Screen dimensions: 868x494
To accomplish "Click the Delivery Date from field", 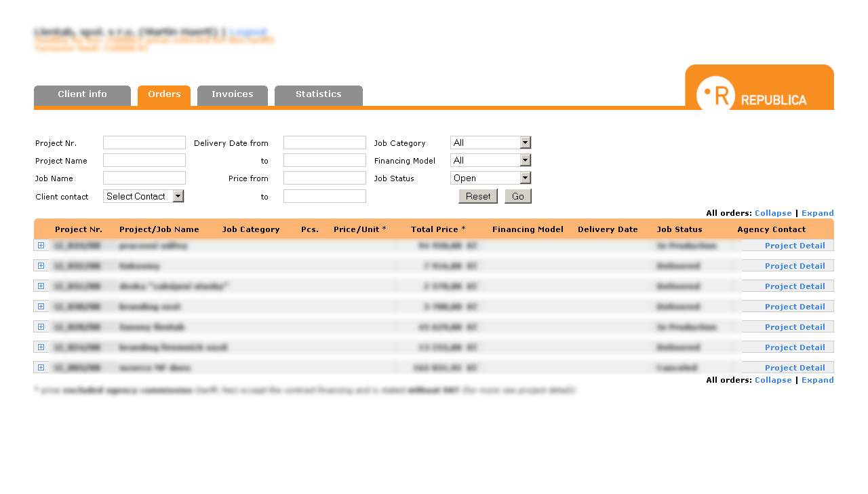I will coord(325,143).
